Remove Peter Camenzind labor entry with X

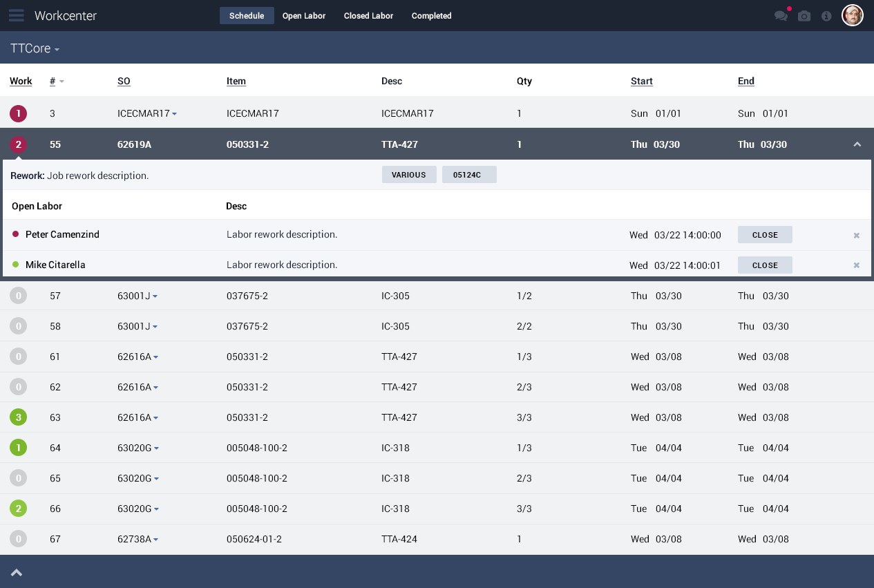(857, 236)
